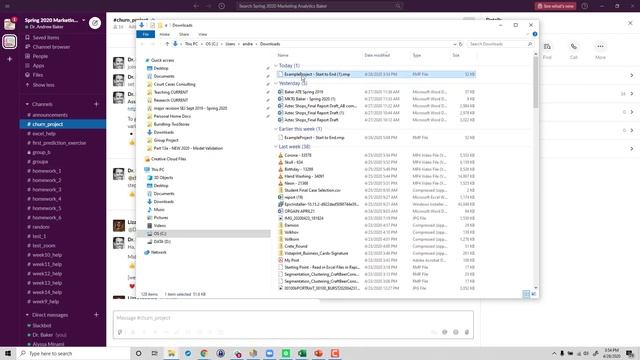640x360 pixels.
Task: Select Court Cases Consulting in Quick access
Action: pos(175,84)
